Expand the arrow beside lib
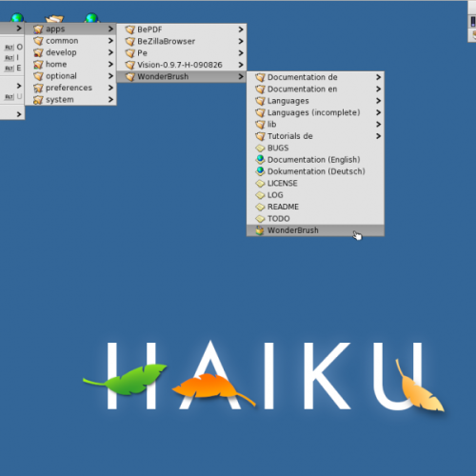The height and width of the screenshot is (476, 476). coord(378,124)
